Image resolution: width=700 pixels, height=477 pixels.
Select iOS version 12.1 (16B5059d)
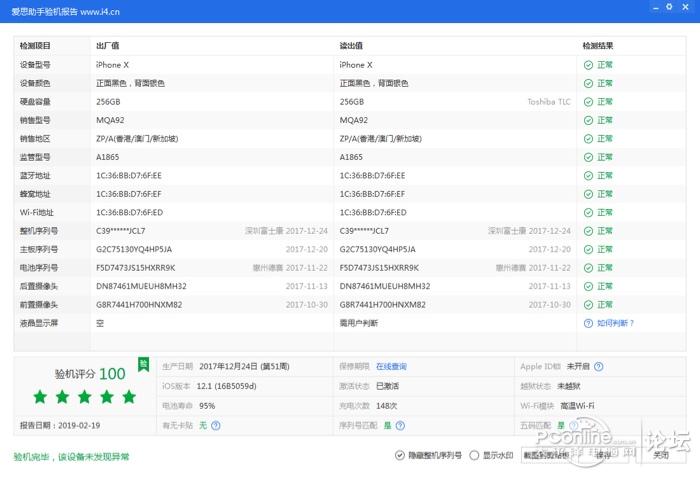click(226, 386)
